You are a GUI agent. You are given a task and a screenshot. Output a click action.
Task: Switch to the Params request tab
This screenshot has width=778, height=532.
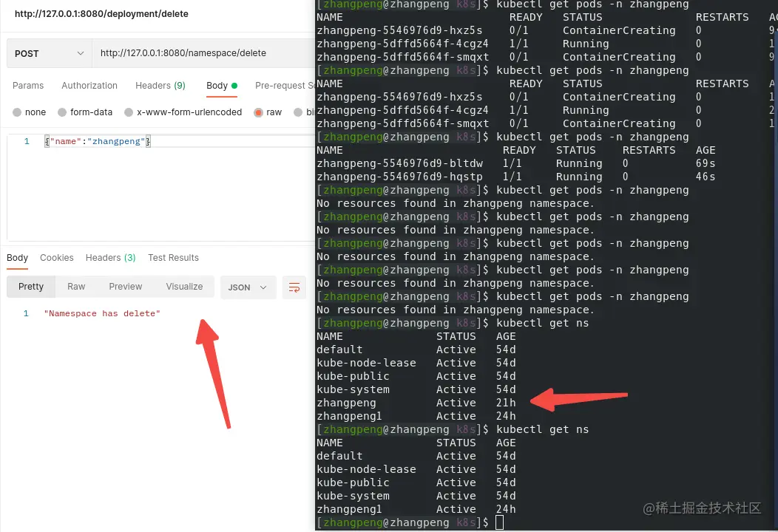coord(28,85)
